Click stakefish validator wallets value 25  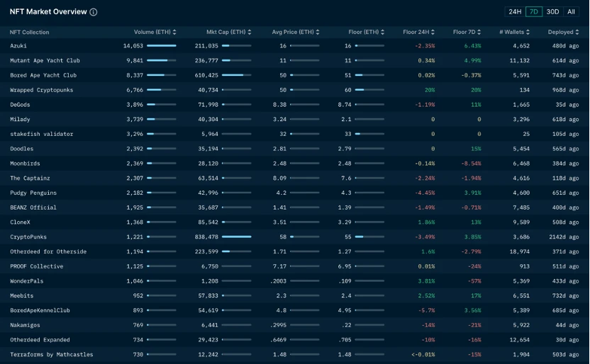coord(526,134)
